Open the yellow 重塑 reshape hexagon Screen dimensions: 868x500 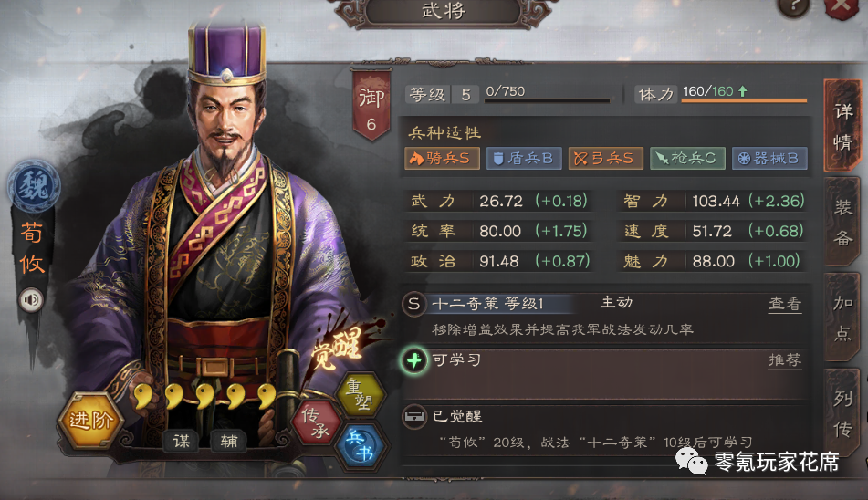tap(360, 394)
